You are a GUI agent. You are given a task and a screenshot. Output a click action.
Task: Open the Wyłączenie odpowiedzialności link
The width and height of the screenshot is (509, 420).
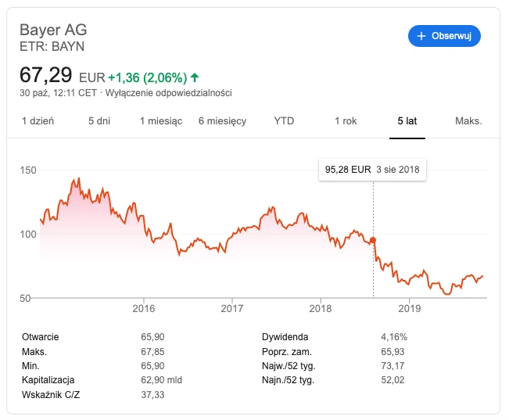168,93
